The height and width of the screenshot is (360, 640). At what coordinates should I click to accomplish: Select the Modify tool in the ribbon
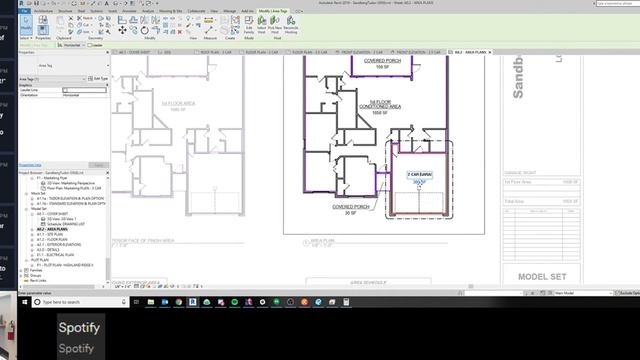tap(26, 24)
